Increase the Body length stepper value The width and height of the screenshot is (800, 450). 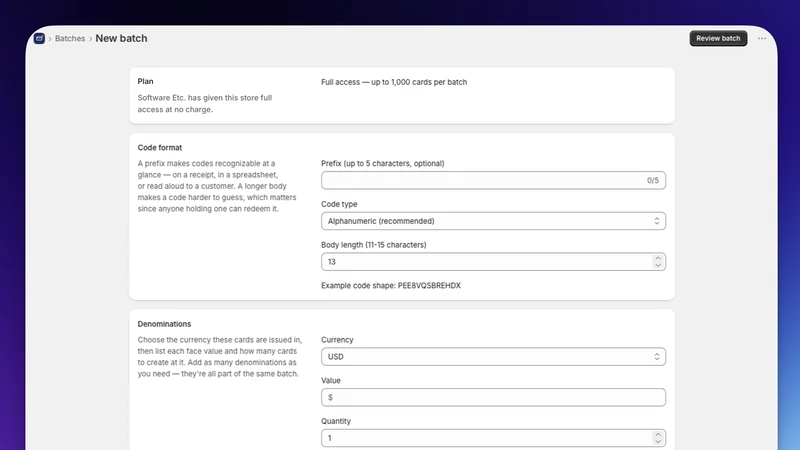point(658,258)
